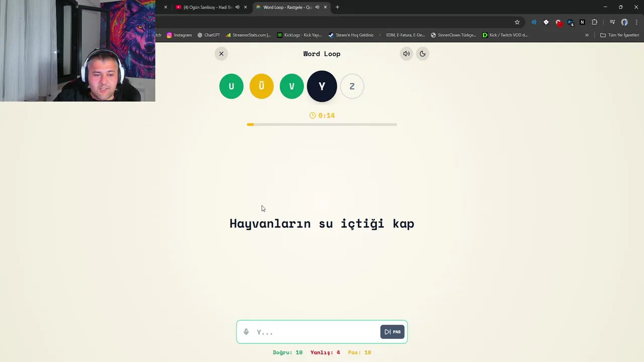Screen dimensions: 644x362
Task: Open the Steam'e Hoş Geldiniz bookmark
Action: (351, 35)
